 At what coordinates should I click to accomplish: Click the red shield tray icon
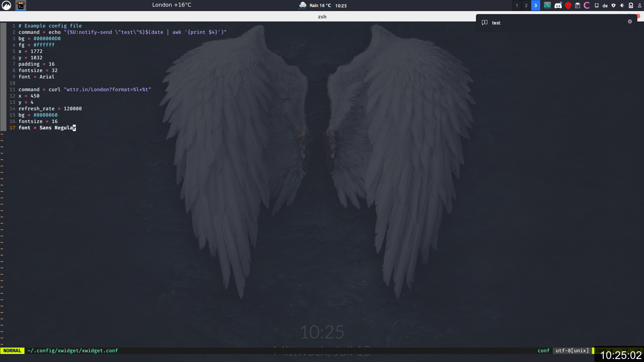coord(568,5)
